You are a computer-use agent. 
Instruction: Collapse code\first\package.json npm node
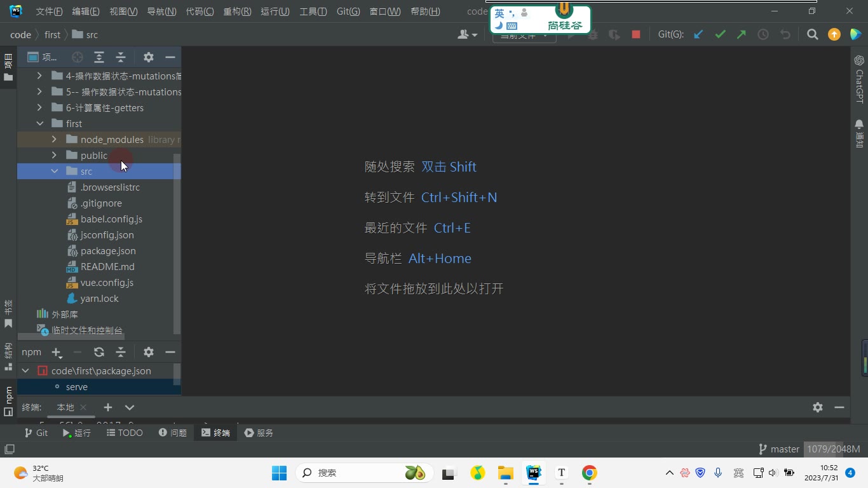[25, 370]
